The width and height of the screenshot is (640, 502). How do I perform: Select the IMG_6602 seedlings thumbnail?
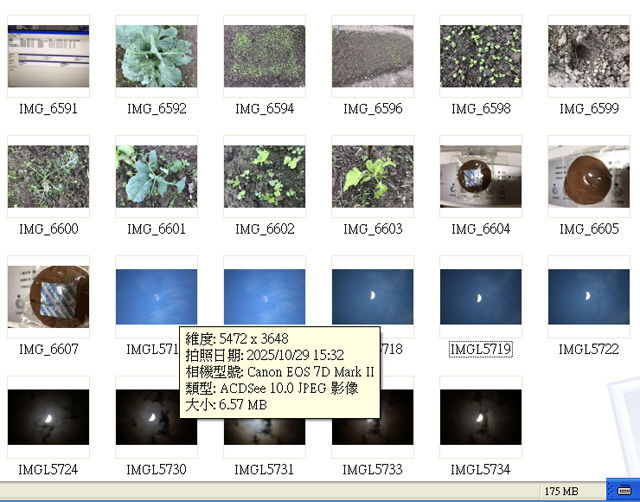coord(264,177)
